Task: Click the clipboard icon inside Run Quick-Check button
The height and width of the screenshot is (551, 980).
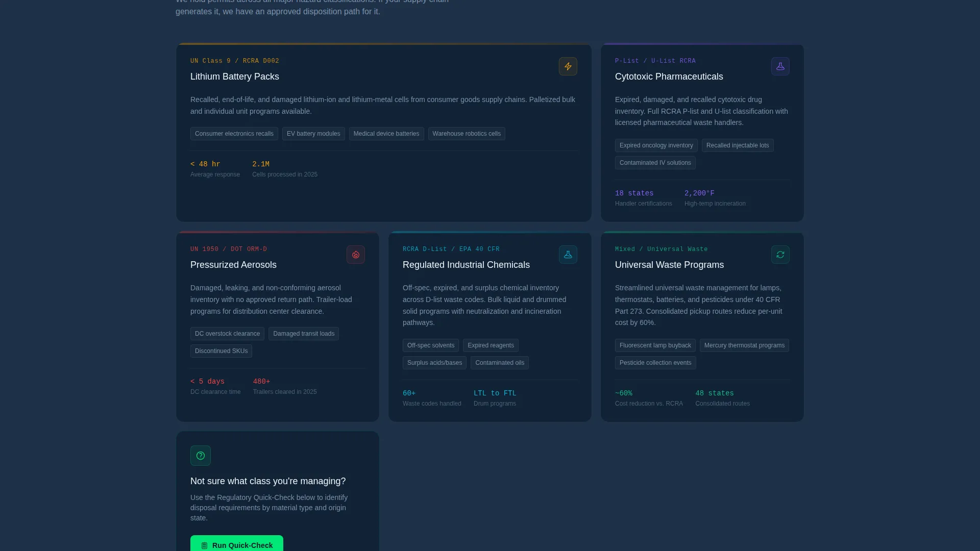Action: pyautogui.click(x=204, y=545)
